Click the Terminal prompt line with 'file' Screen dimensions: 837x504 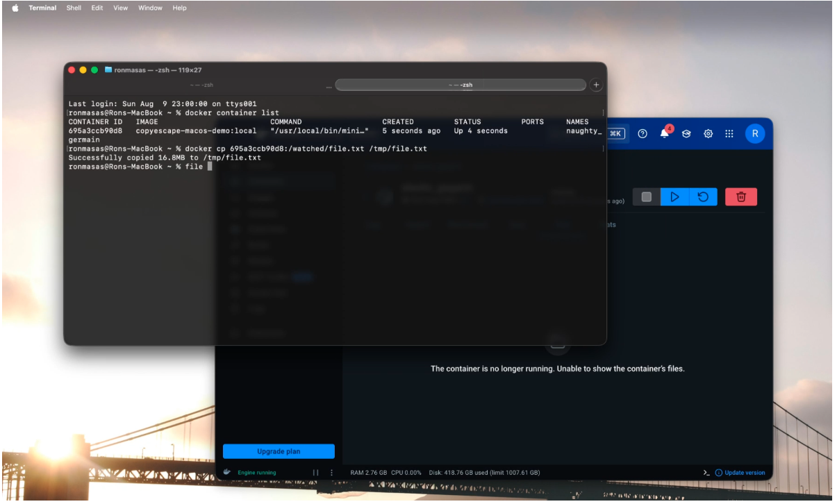[140, 167]
